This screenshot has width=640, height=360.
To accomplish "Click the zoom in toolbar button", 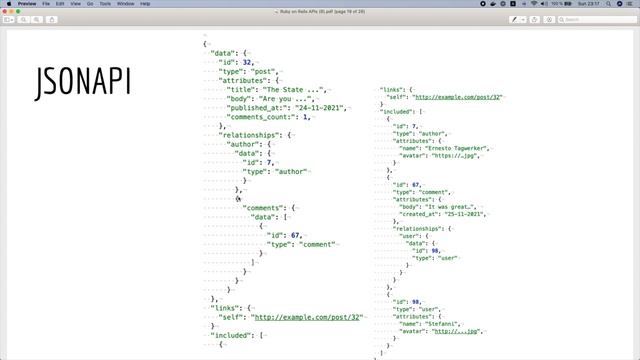I will pos(37,20).
